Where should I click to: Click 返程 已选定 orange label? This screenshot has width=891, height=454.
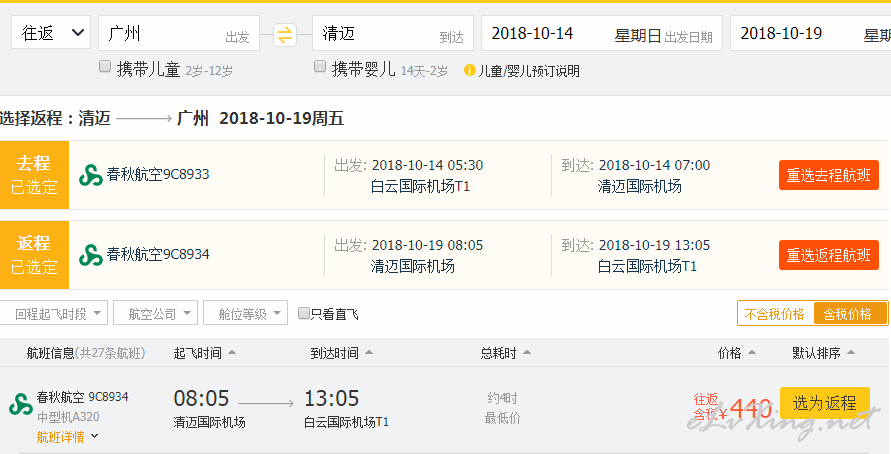pyautogui.click(x=34, y=255)
